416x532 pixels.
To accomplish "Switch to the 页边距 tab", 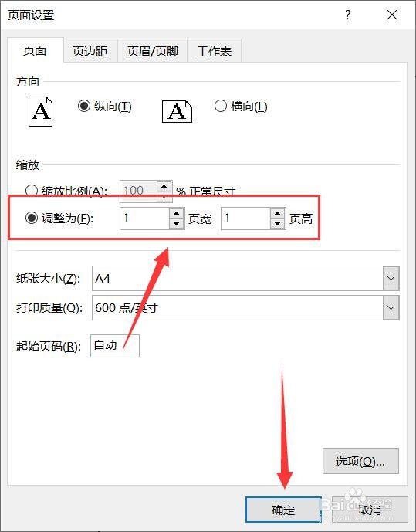I will pos(90,51).
